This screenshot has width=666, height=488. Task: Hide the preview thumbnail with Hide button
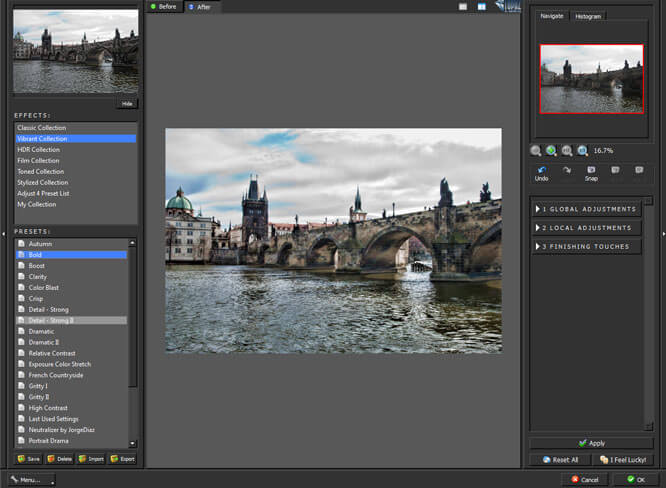pyautogui.click(x=126, y=103)
